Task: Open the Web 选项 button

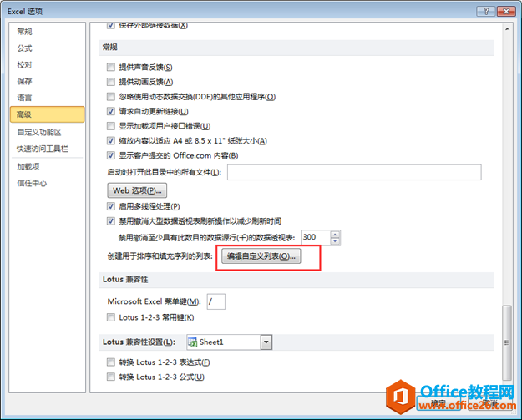Action: click(137, 190)
